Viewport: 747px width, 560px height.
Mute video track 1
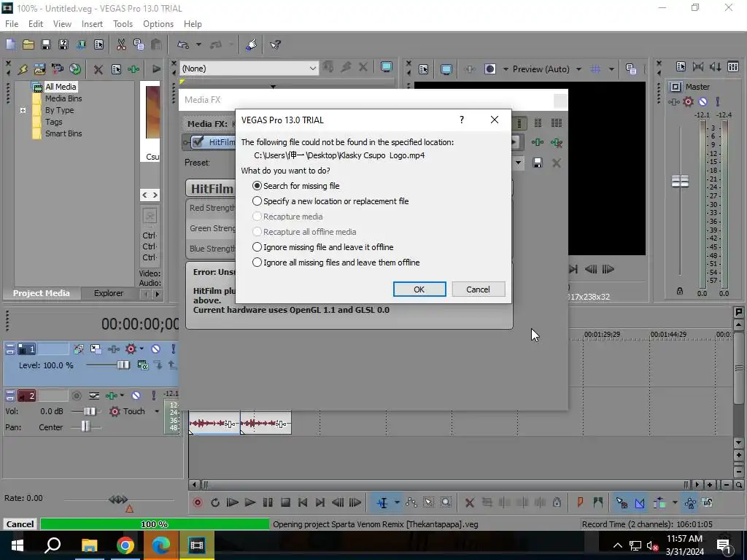pos(155,349)
